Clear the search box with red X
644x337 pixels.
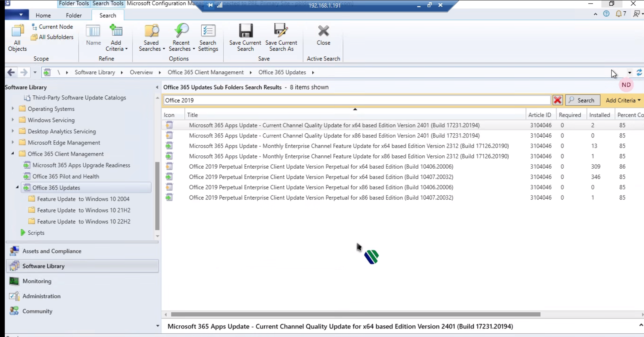(558, 100)
